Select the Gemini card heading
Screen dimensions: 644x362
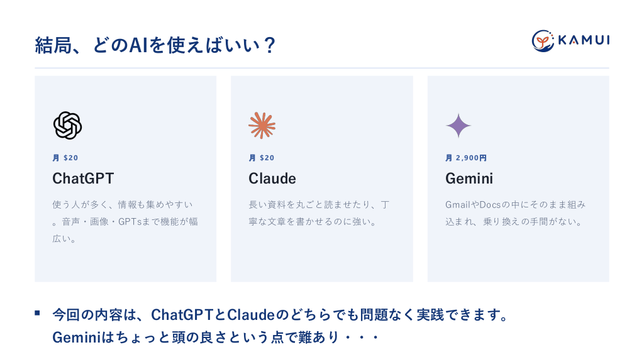click(x=469, y=178)
